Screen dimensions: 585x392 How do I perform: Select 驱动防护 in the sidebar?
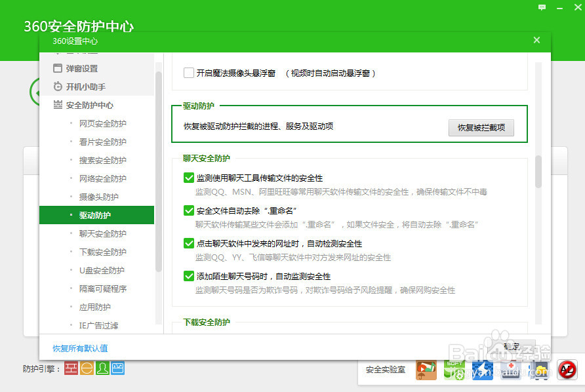coord(96,215)
